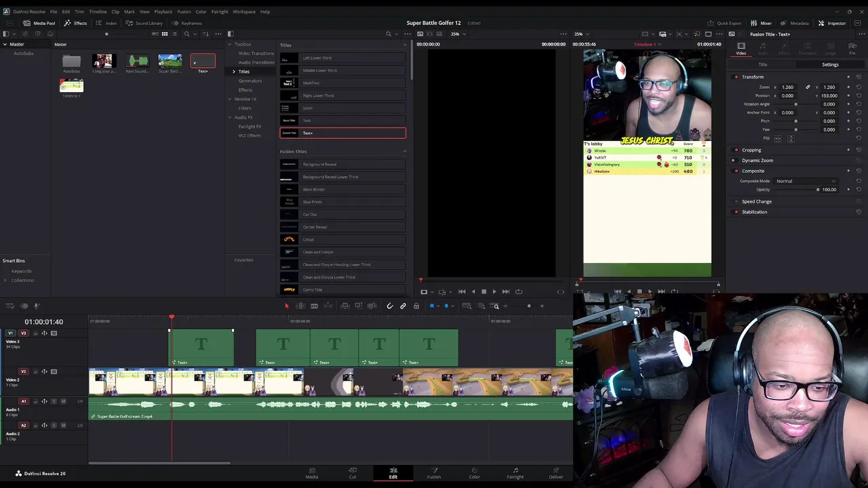
Task: Open the Workspace menu
Action: pyautogui.click(x=244, y=12)
